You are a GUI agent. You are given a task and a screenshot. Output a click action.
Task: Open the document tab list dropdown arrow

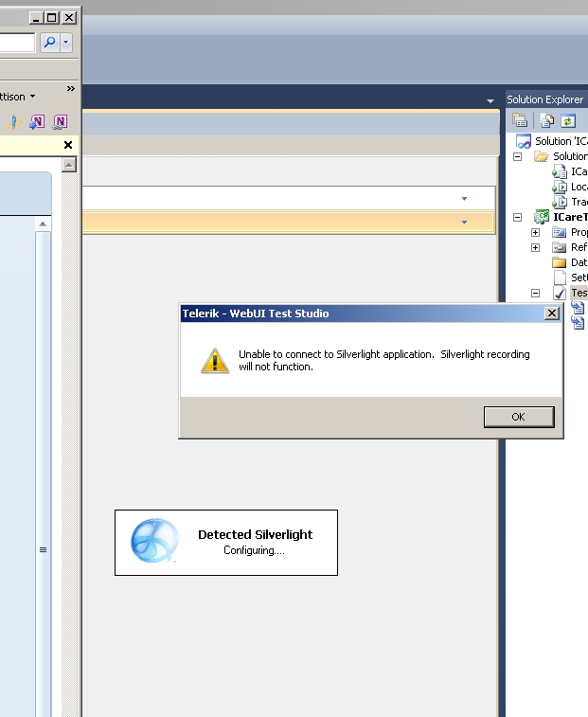(490, 100)
